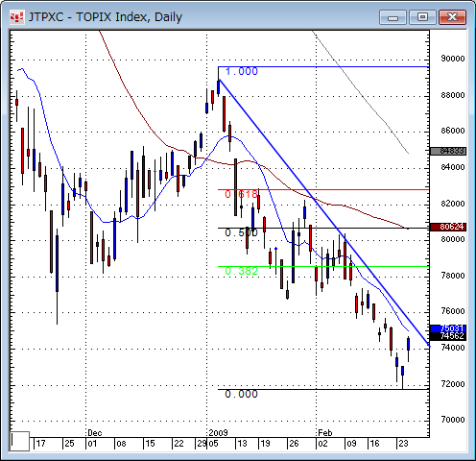Image resolution: width=476 pixels, height=461 pixels.
Task: Click the 88000 price axis label
Action: tap(453, 95)
